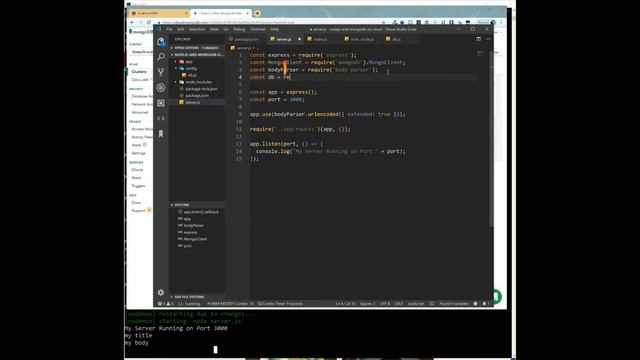
Task: Open the Terminal menu
Action: 258,29
